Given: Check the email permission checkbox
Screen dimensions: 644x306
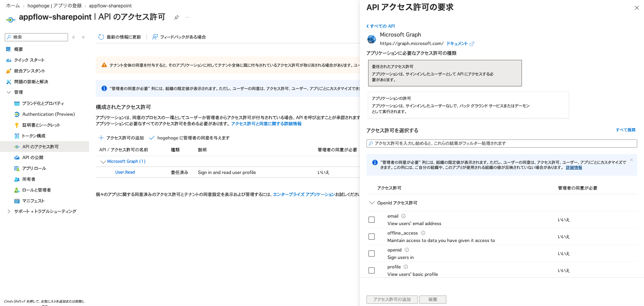Looking at the screenshot, I should pos(372,220).
